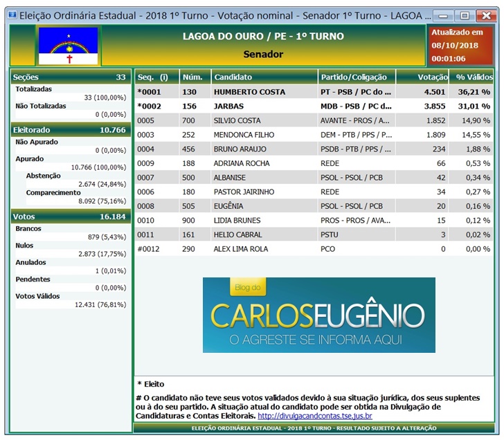The image size is (504, 440).
Task: Click the Anulados value 1 (0,01%)
Action: click(111, 271)
